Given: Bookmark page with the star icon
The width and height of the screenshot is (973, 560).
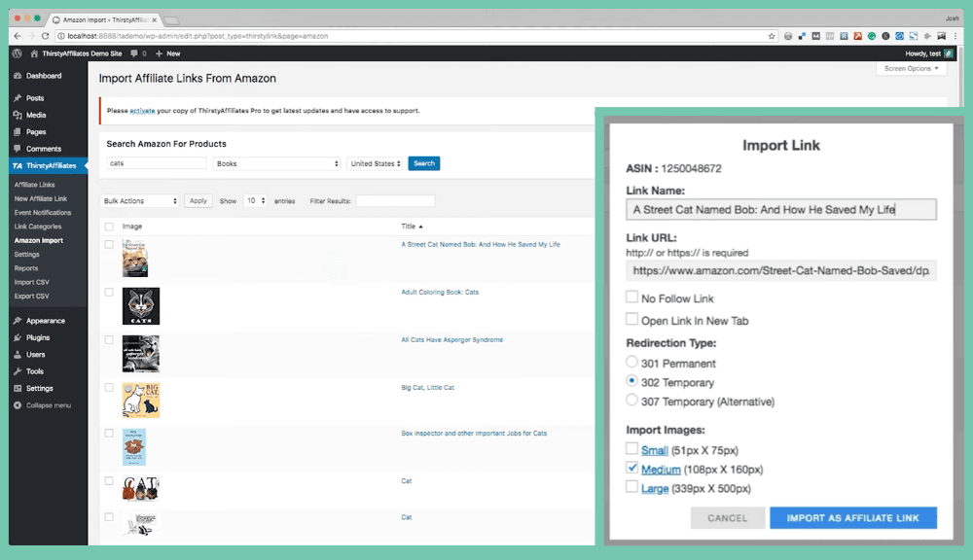Looking at the screenshot, I should (772, 36).
